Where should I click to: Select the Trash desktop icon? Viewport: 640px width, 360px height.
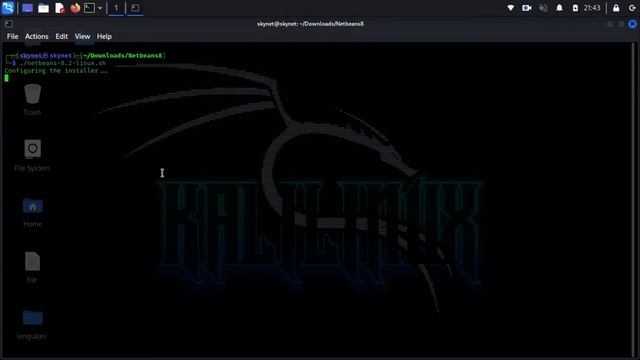point(32,100)
